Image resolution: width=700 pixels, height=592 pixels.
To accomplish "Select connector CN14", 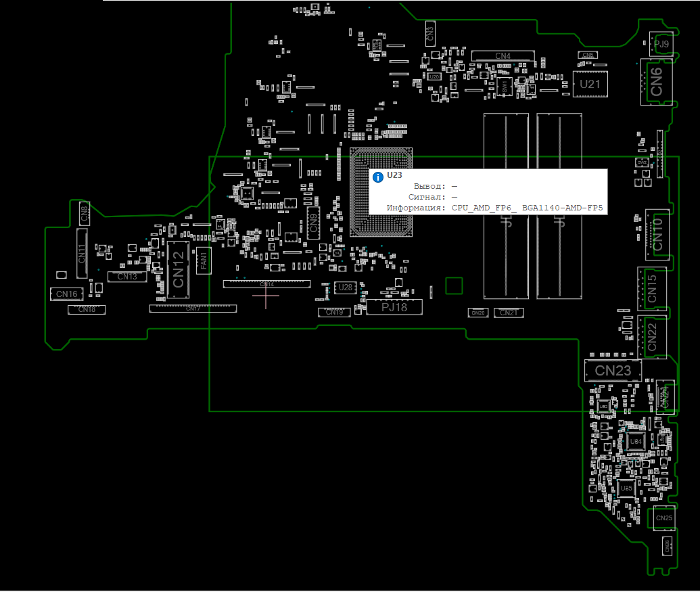I will [267, 284].
